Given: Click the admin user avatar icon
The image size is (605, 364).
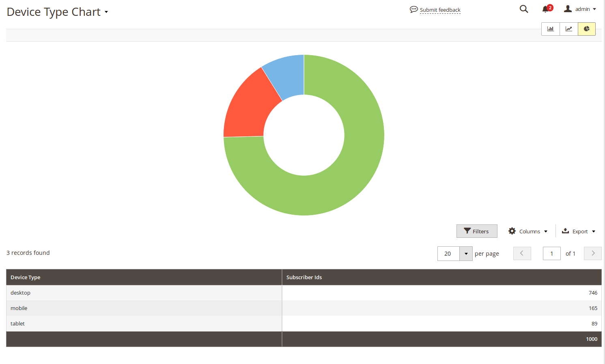Looking at the screenshot, I should 568,9.
